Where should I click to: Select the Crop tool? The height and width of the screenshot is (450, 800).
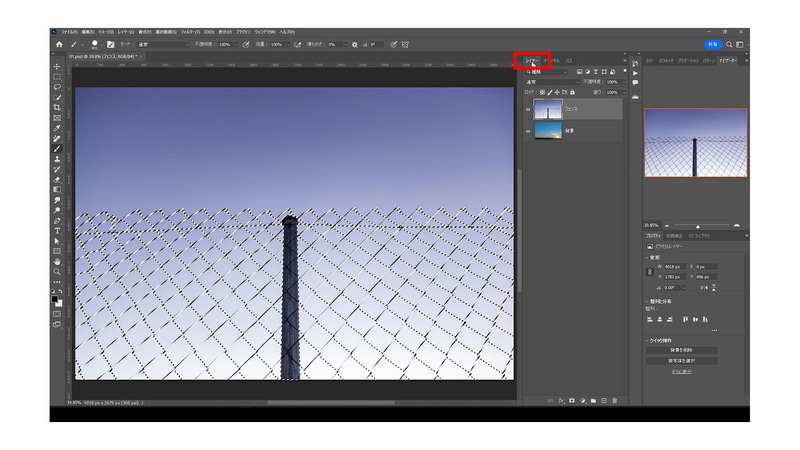[x=57, y=108]
